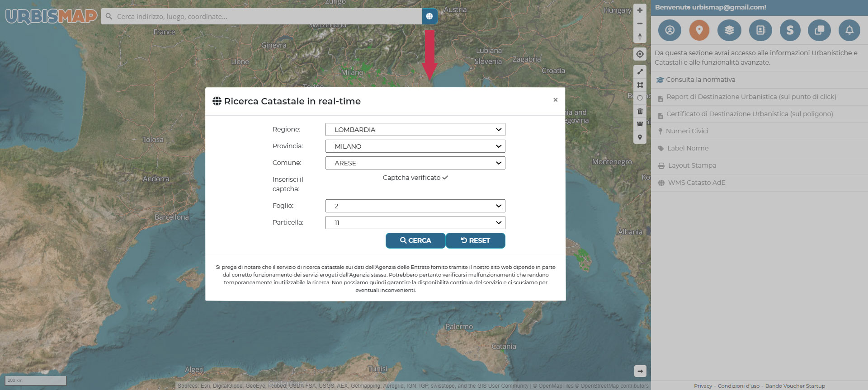Open the Provincia dropdown showing MILANO
This screenshot has width=868, height=390.
tap(415, 146)
